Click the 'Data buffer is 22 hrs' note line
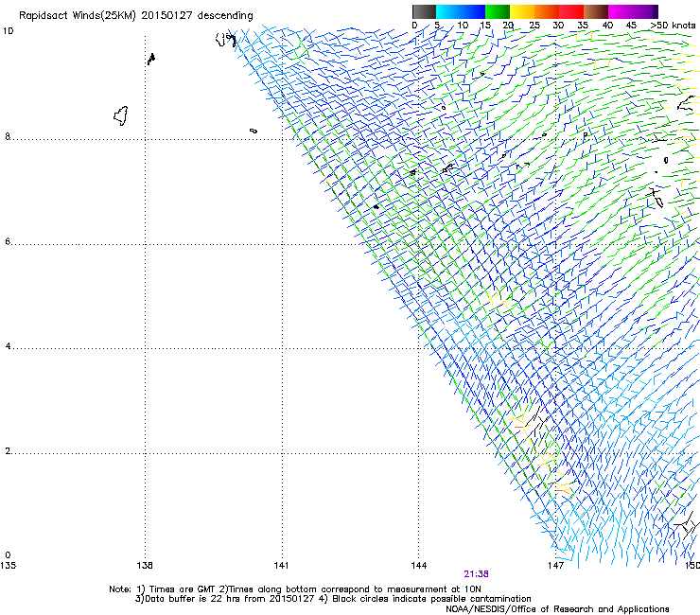Screen dimensions: 700x615 point(333,599)
